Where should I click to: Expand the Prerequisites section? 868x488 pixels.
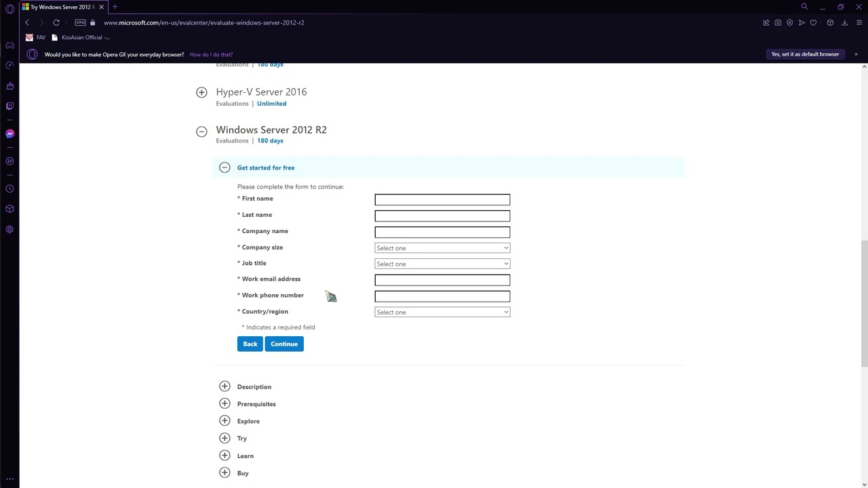click(x=224, y=403)
